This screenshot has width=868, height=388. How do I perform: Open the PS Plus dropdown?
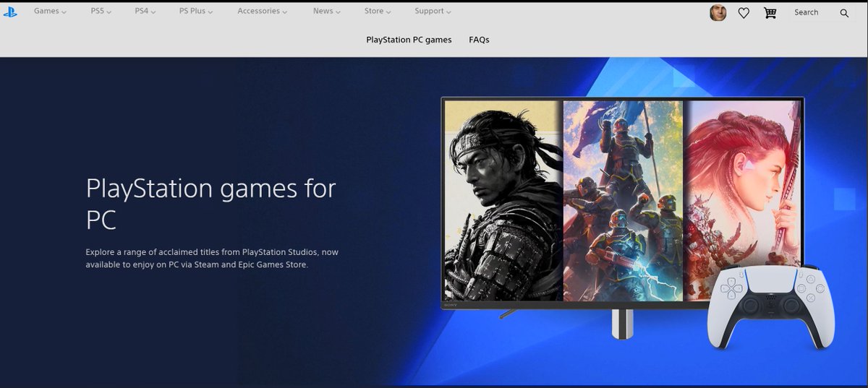(x=196, y=12)
